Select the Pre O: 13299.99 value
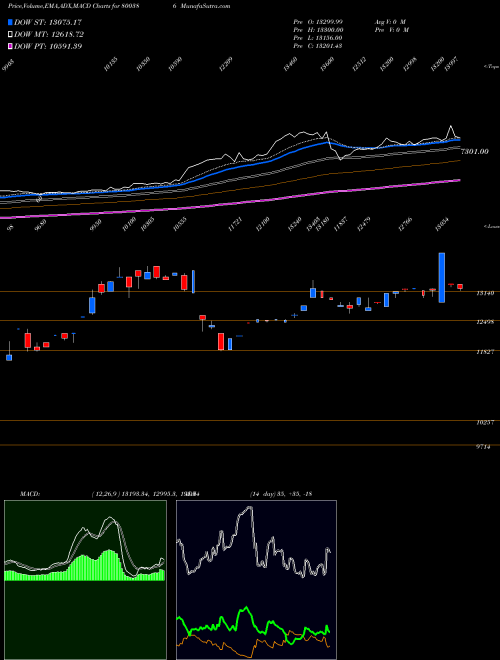Image resolution: width=500 pixels, height=660 pixels. [318, 22]
